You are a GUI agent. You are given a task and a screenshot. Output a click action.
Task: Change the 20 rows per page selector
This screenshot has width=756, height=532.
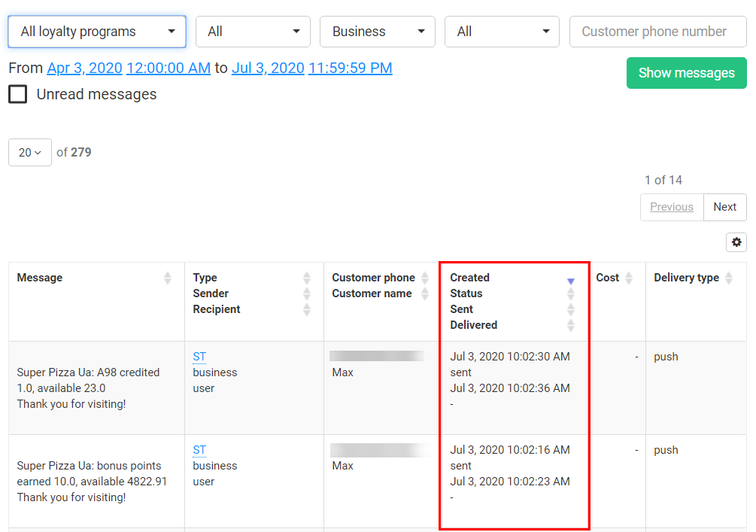point(30,152)
